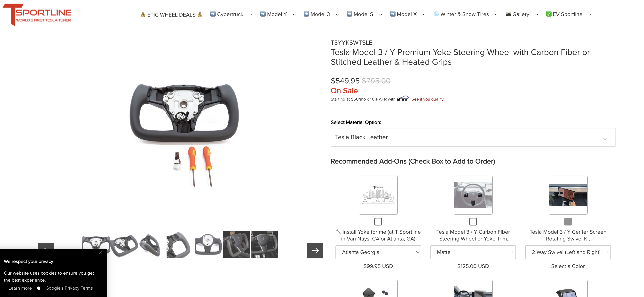Open the Select Material Option dropdown
Screen dimensions: 644x297
pyautogui.click(x=473, y=137)
